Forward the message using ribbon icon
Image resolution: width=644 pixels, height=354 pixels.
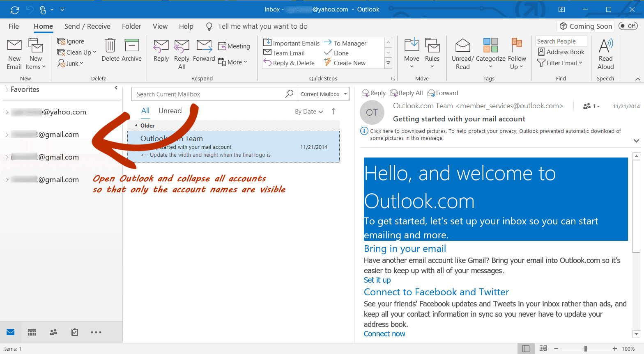coord(204,46)
